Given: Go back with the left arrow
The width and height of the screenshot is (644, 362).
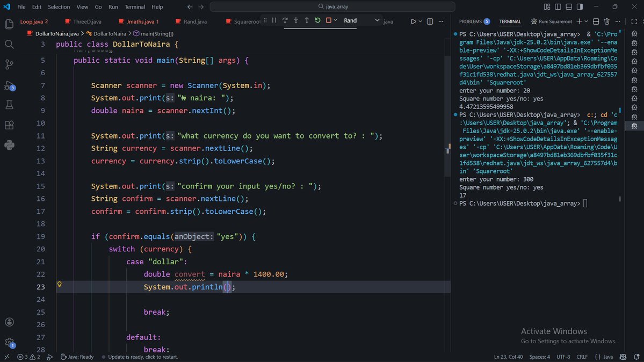Looking at the screenshot, I should tap(190, 6).
